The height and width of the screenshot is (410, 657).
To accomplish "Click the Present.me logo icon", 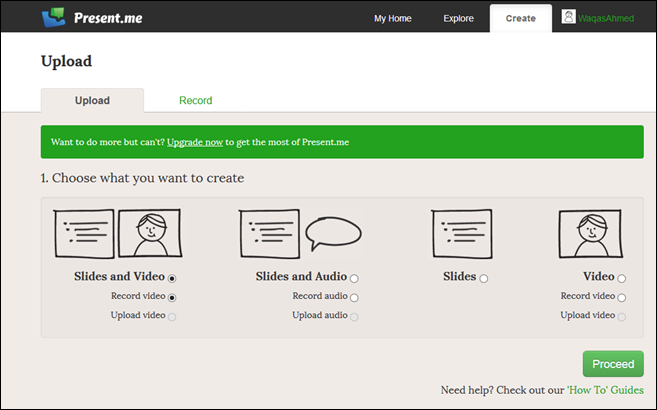I will (54, 17).
